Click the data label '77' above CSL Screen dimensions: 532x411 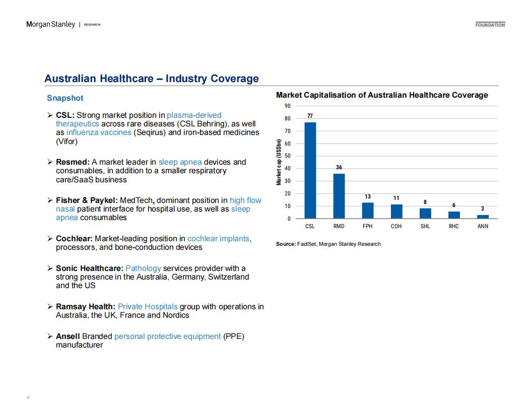click(x=310, y=116)
